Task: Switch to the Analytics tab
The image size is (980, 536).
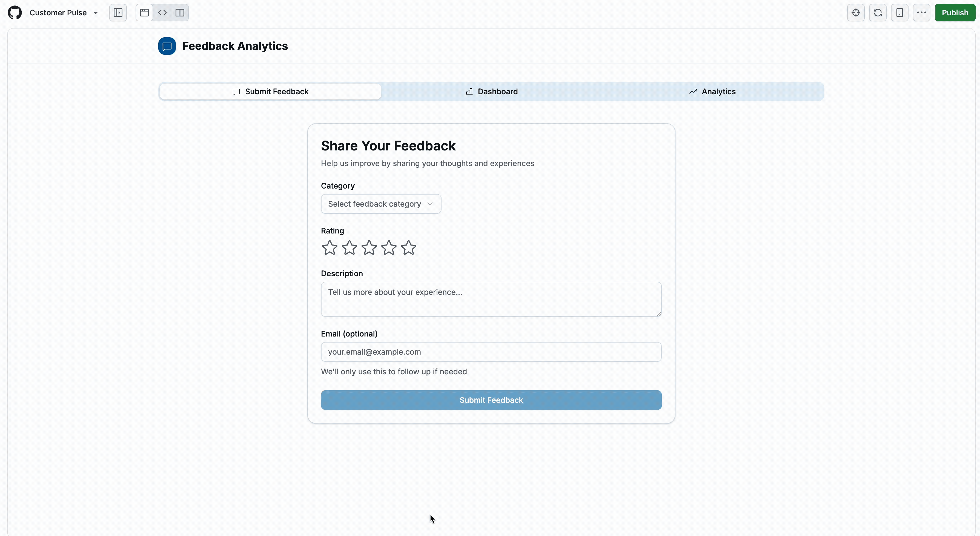Action: coord(713,91)
